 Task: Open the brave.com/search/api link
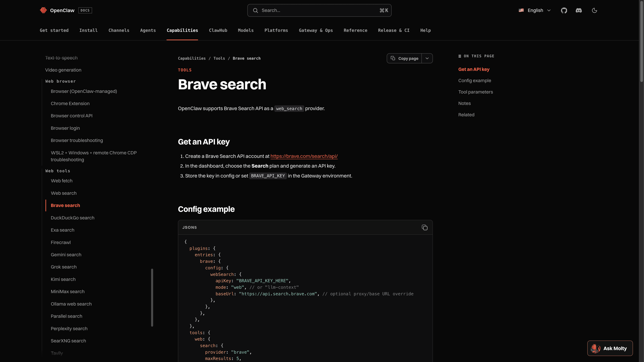(x=304, y=156)
